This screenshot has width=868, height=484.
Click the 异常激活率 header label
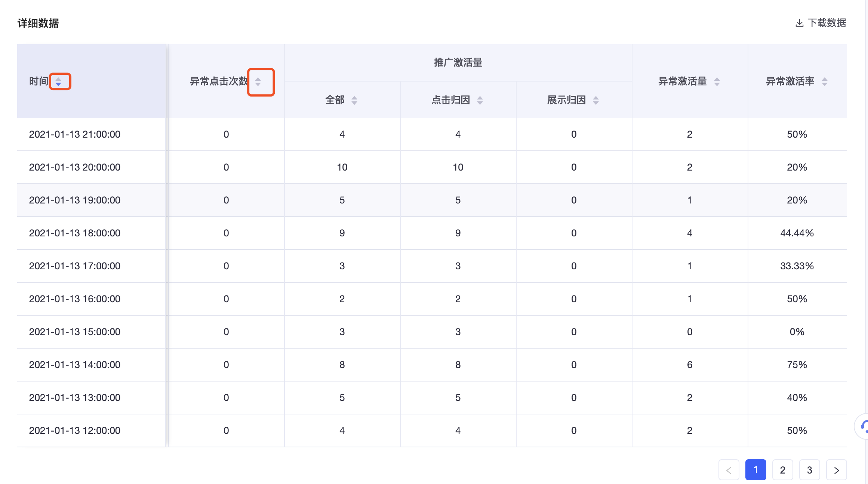pyautogui.click(x=790, y=82)
